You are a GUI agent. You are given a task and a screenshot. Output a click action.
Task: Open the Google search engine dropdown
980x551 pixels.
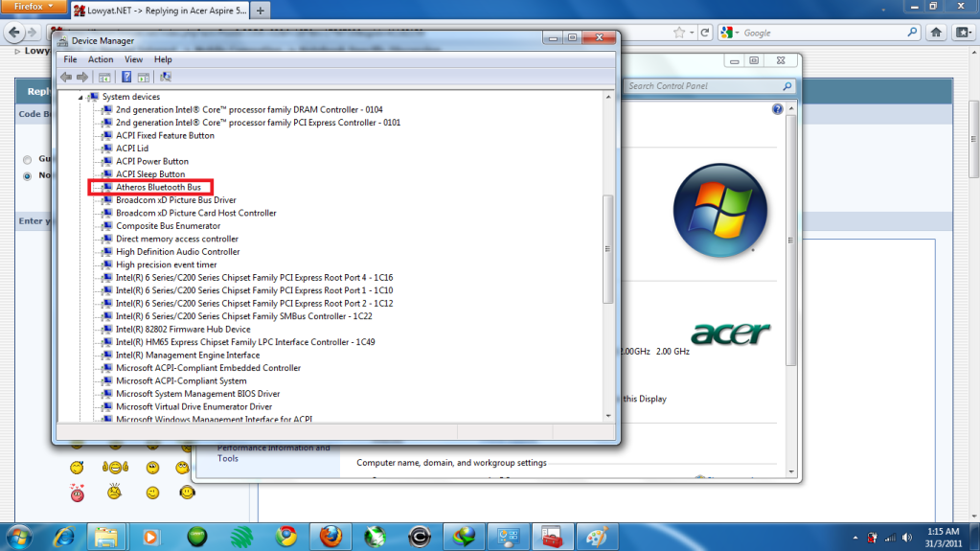[730, 33]
